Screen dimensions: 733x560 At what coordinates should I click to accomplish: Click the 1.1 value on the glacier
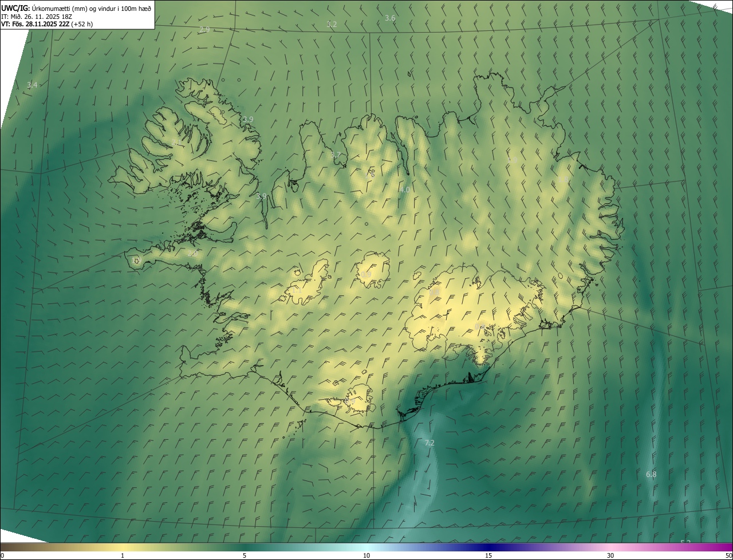(296, 290)
